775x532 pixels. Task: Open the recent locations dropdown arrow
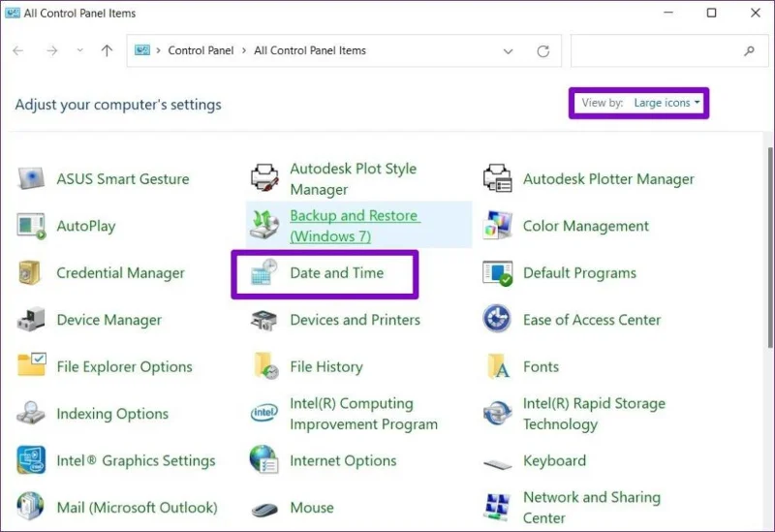80,50
